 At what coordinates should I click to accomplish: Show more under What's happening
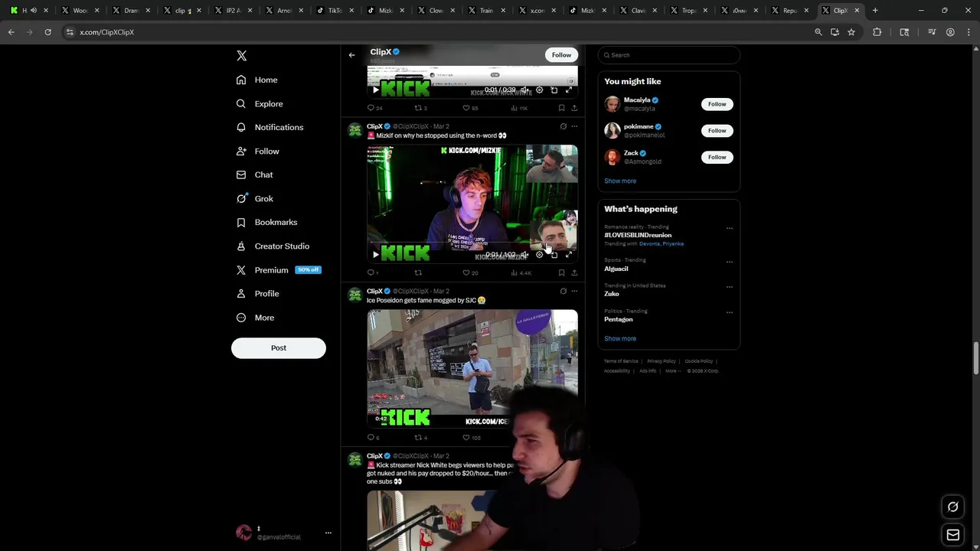tap(620, 338)
